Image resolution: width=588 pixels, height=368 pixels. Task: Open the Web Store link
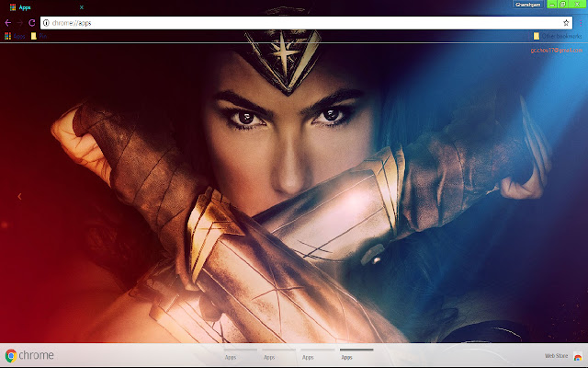coord(563,356)
